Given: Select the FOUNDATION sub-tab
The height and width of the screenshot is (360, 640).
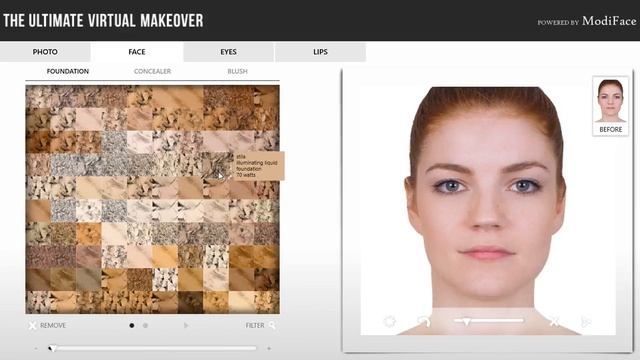Looking at the screenshot, I should [68, 71].
